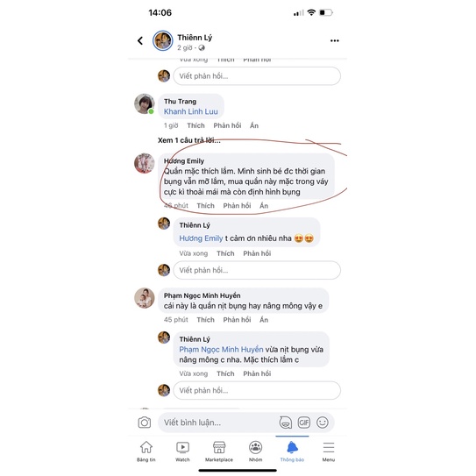Go to the Marketplace tab

(219, 451)
